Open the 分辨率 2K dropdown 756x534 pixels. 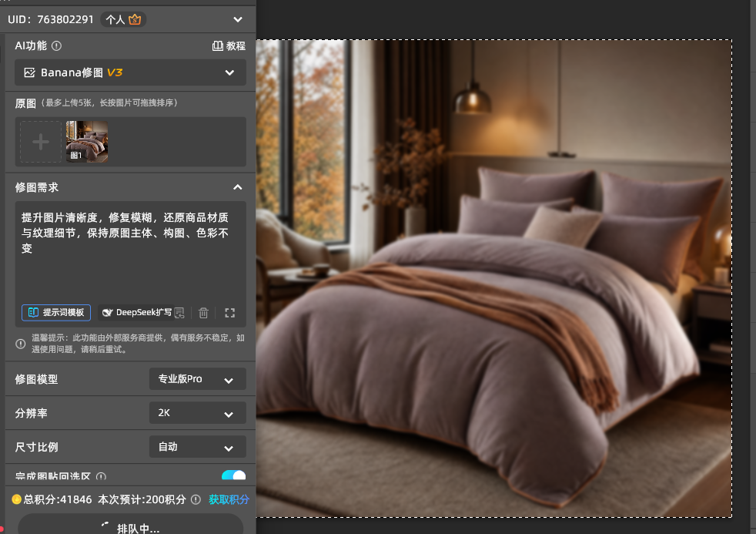click(x=198, y=413)
